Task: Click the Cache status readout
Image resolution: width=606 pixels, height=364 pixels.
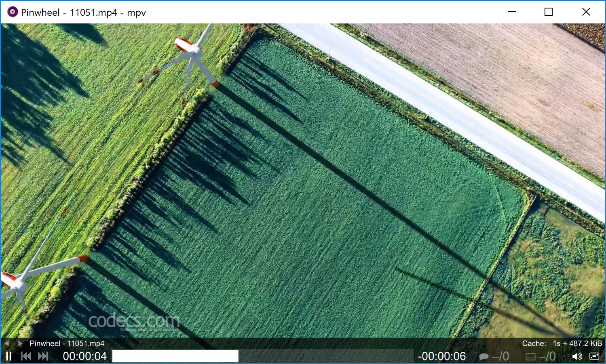Action: pyautogui.click(x=562, y=343)
